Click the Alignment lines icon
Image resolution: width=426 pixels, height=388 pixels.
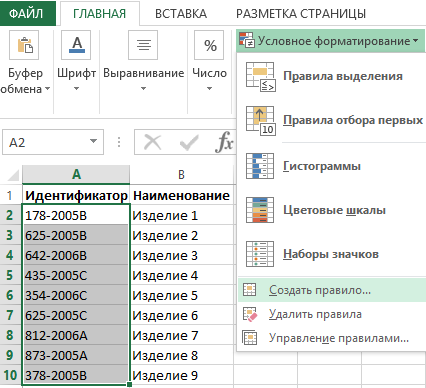(x=143, y=45)
